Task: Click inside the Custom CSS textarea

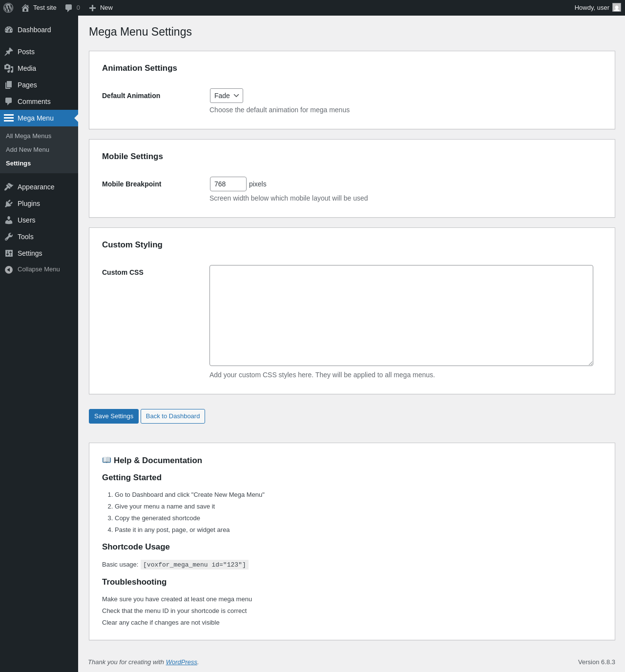Action: point(401,315)
